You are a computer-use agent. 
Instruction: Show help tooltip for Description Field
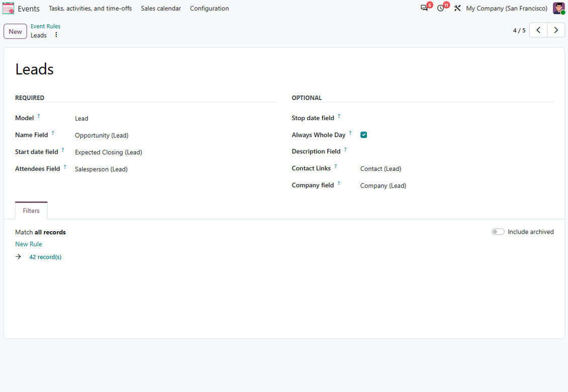click(x=345, y=149)
